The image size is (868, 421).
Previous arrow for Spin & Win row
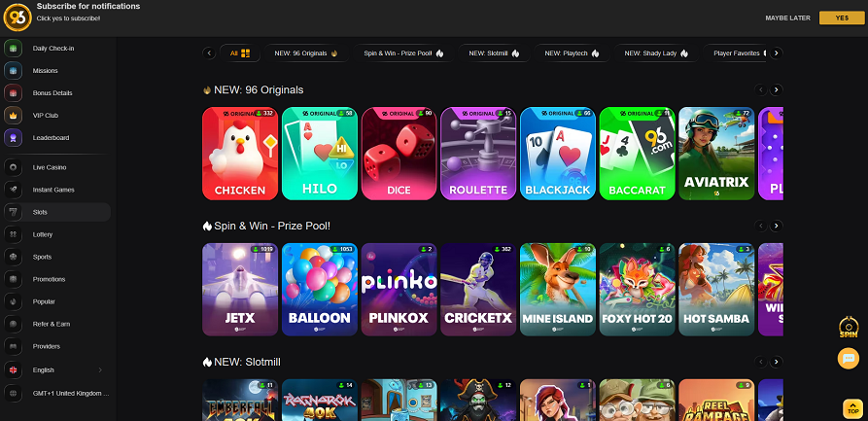click(x=761, y=226)
